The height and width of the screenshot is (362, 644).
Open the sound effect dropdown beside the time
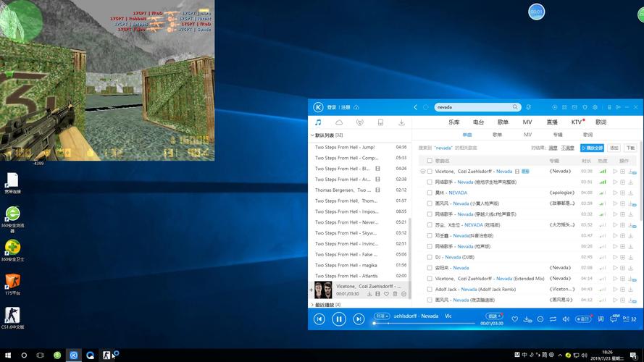point(494,316)
